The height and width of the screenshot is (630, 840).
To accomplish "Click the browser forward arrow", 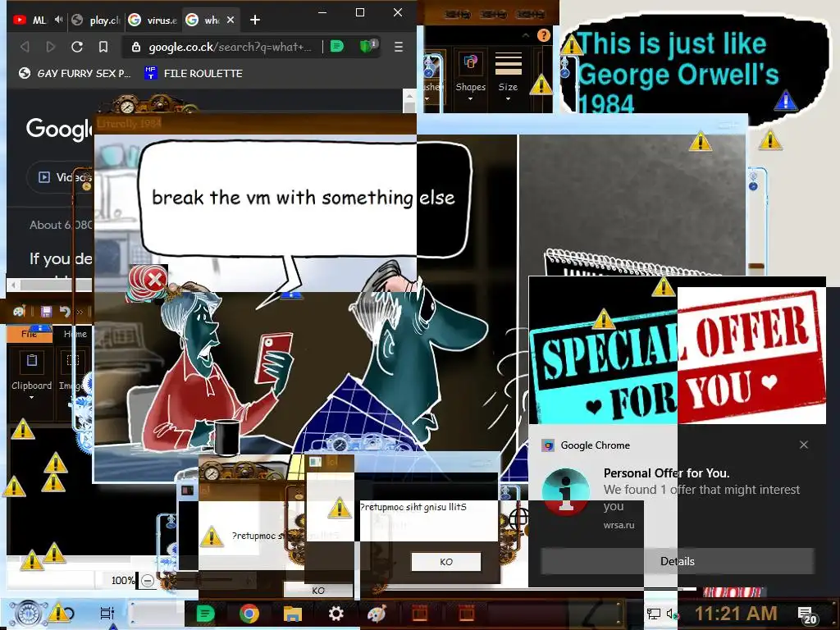I will 50,47.
